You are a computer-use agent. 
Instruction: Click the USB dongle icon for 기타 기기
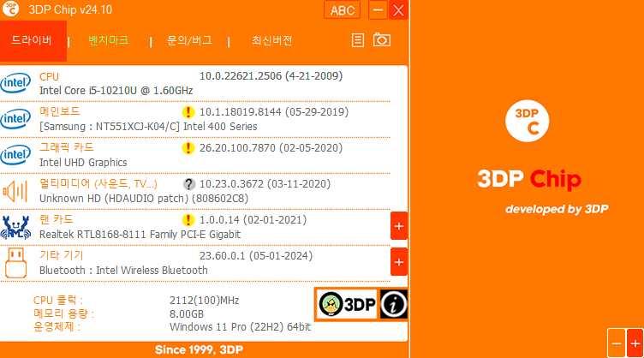[x=15, y=263]
